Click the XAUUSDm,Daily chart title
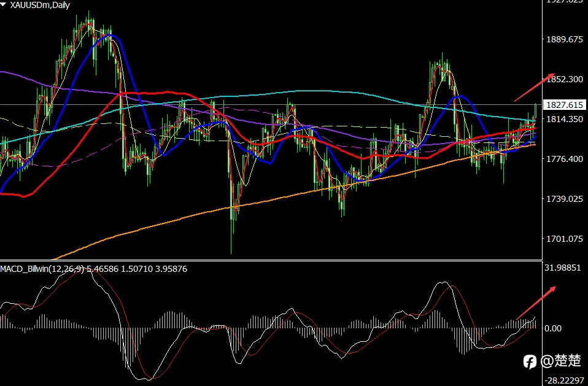The image size is (588, 386). [40, 6]
